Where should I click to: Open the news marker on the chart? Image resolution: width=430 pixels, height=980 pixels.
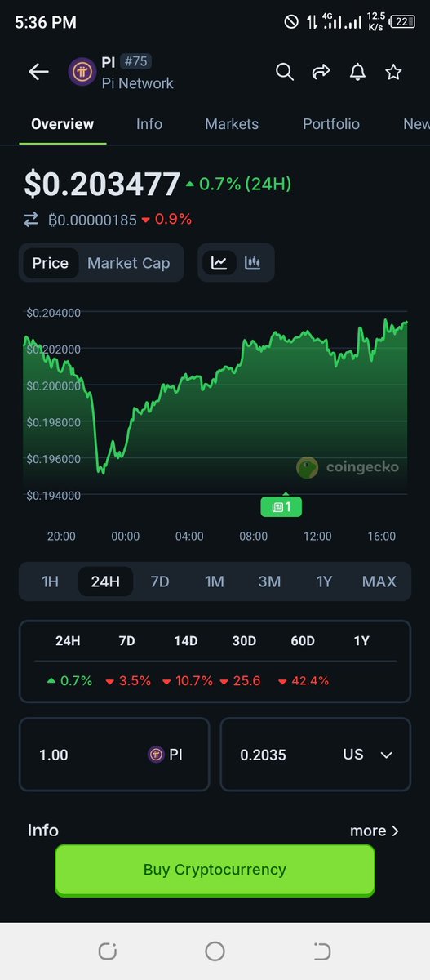pyautogui.click(x=281, y=506)
